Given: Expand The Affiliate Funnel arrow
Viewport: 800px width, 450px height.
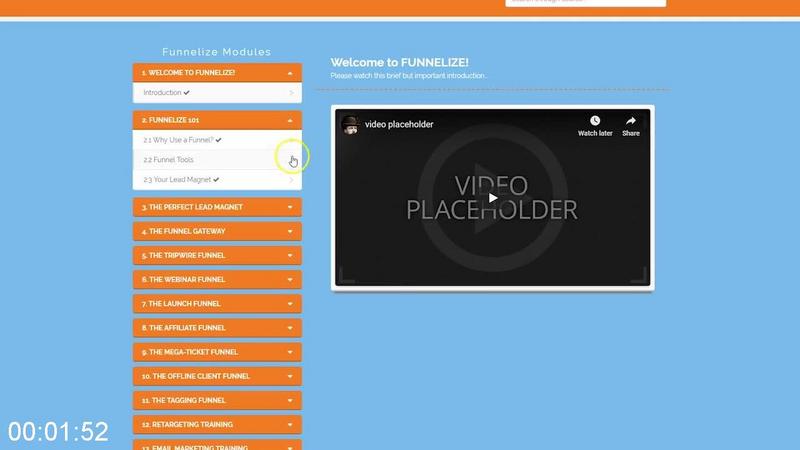Looking at the screenshot, I should coord(290,328).
